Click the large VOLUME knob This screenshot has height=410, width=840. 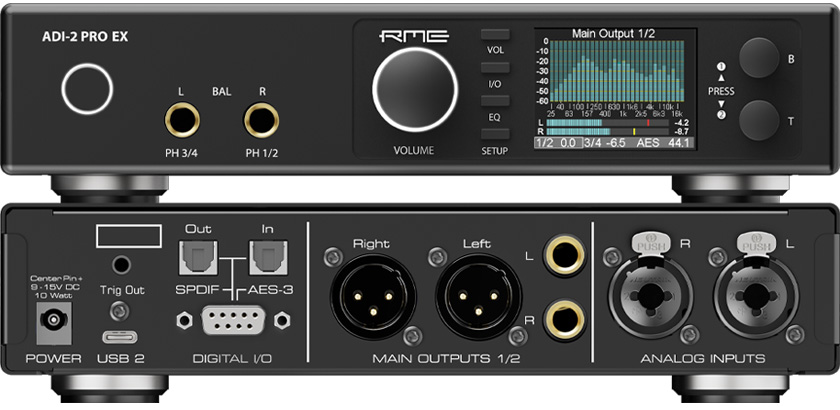click(x=415, y=90)
